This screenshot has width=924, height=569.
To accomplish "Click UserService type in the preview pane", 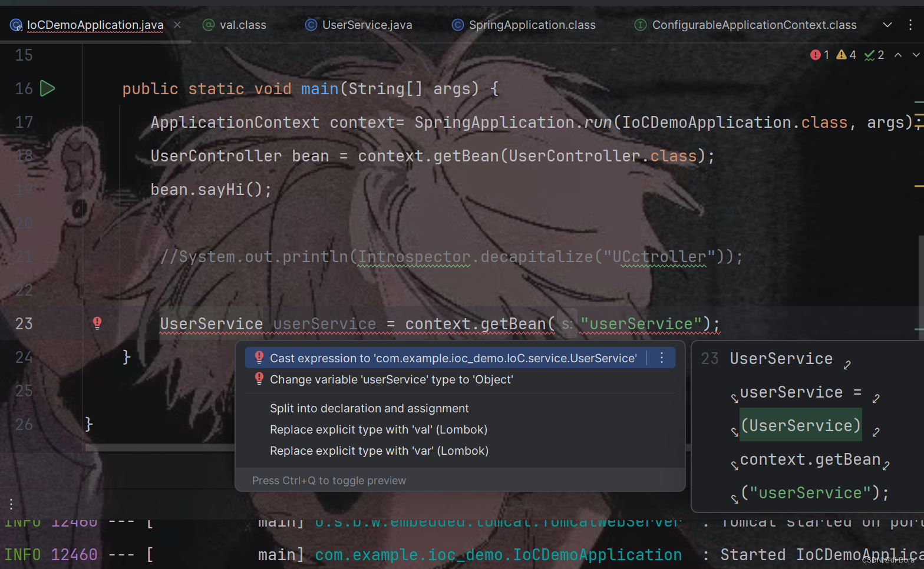I will [x=781, y=359].
